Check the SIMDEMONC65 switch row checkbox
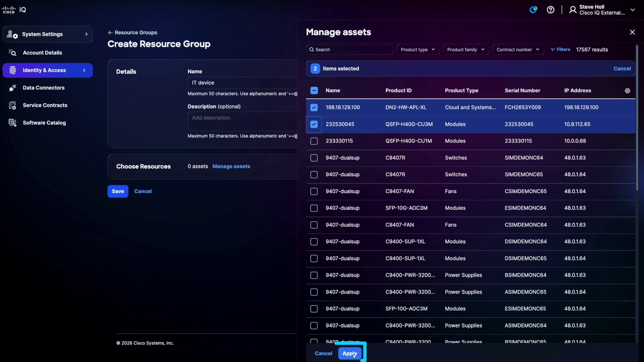The width and height of the screenshot is (644, 362). pyautogui.click(x=314, y=175)
